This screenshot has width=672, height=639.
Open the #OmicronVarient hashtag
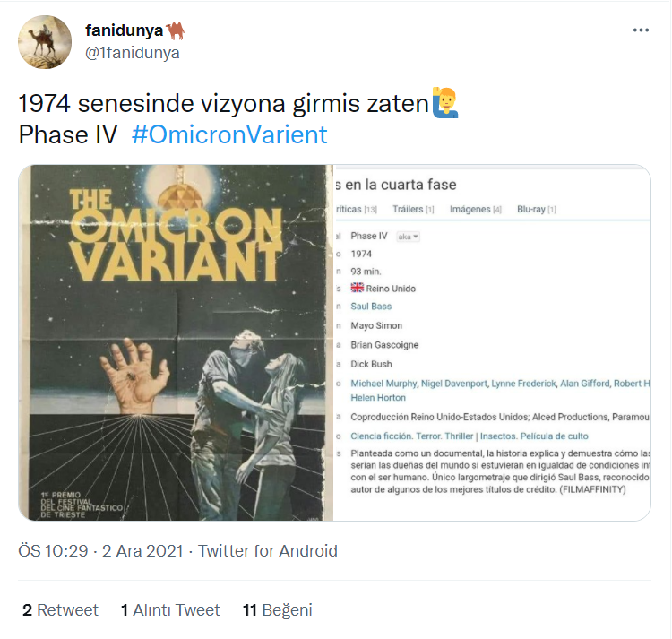point(229,134)
